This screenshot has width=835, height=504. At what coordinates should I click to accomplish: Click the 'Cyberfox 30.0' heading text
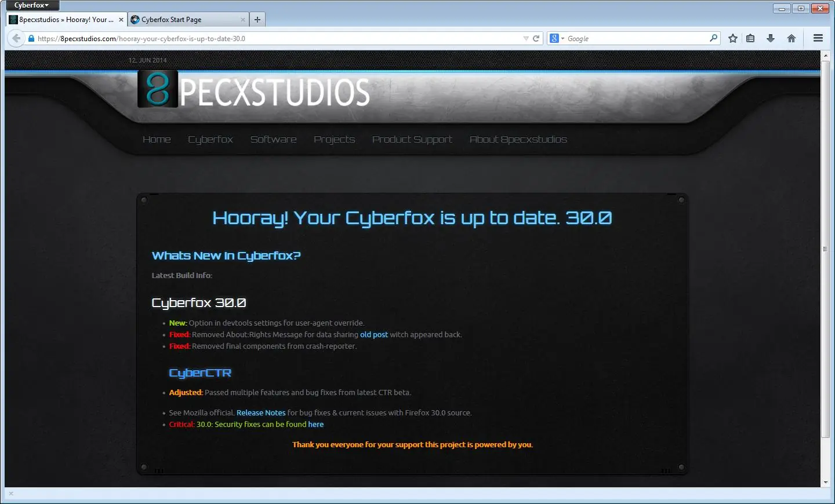click(x=199, y=303)
